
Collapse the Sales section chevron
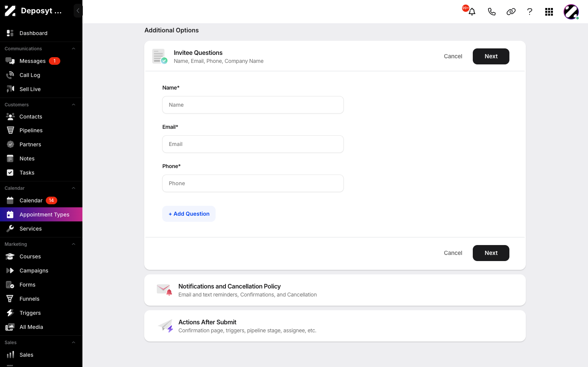click(x=74, y=343)
